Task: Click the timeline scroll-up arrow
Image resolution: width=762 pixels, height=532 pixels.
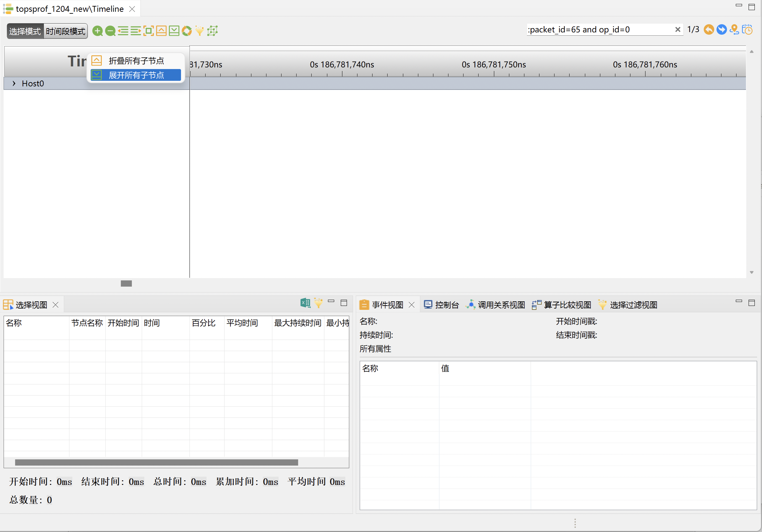Action: 752,52
